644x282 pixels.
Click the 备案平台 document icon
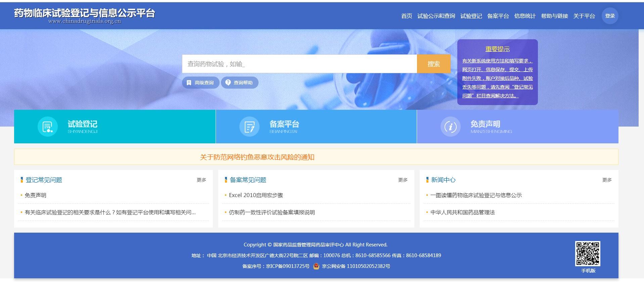point(249,127)
